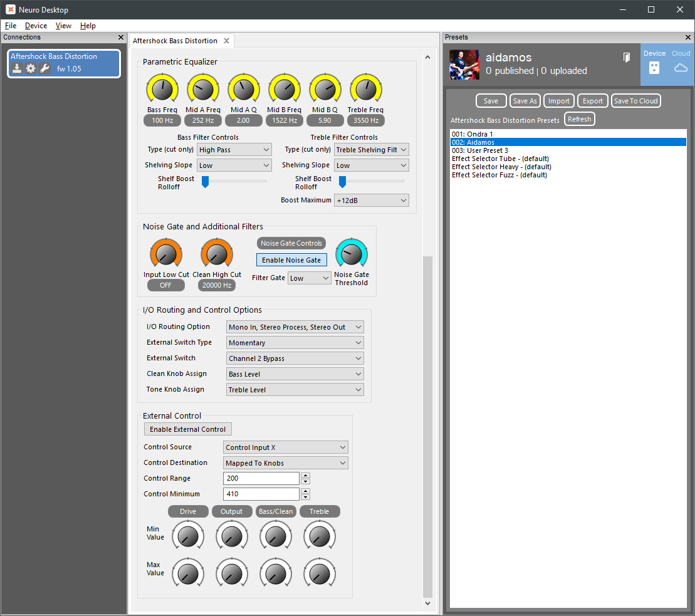The height and width of the screenshot is (616, 695).
Task: Click the Mid A Q knob
Action: (x=244, y=89)
